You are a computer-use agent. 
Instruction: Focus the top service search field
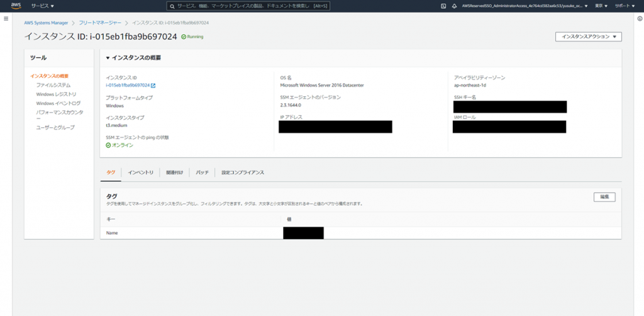248,6
